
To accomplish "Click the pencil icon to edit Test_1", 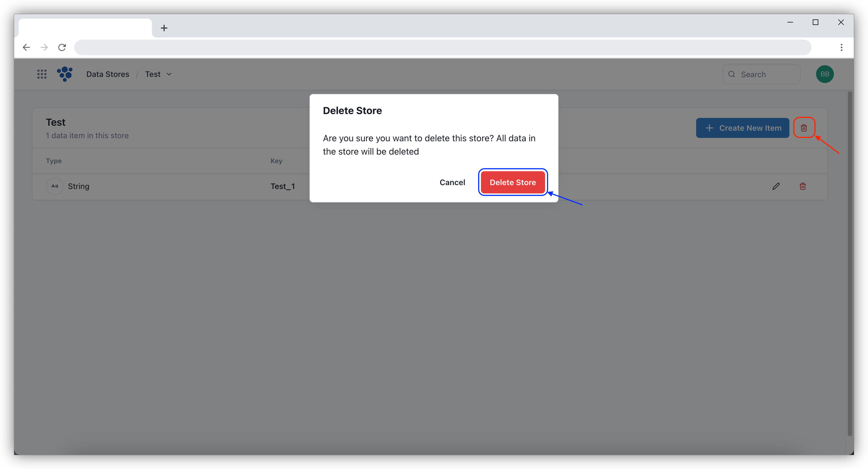I will 776,186.
